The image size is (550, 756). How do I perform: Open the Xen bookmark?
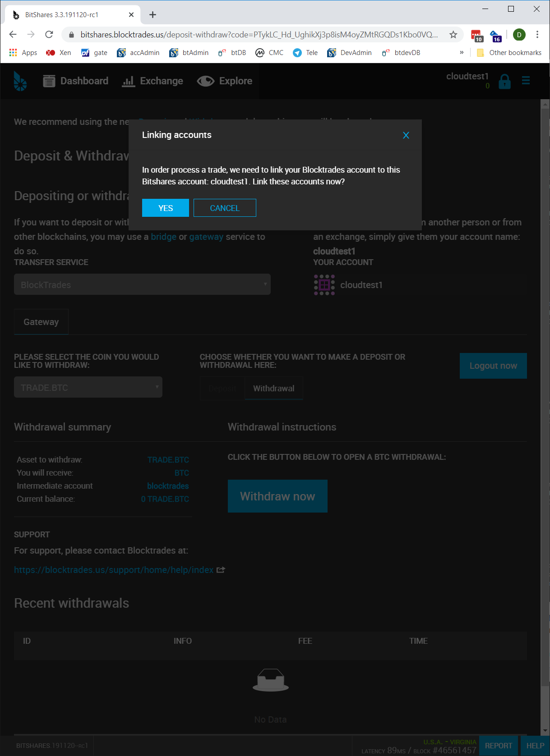(x=59, y=53)
